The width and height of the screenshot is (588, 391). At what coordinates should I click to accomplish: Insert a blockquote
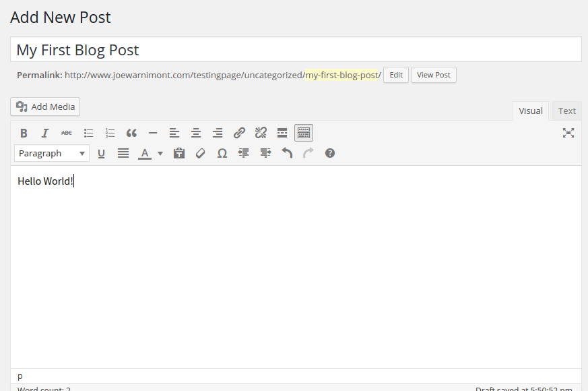tap(131, 133)
